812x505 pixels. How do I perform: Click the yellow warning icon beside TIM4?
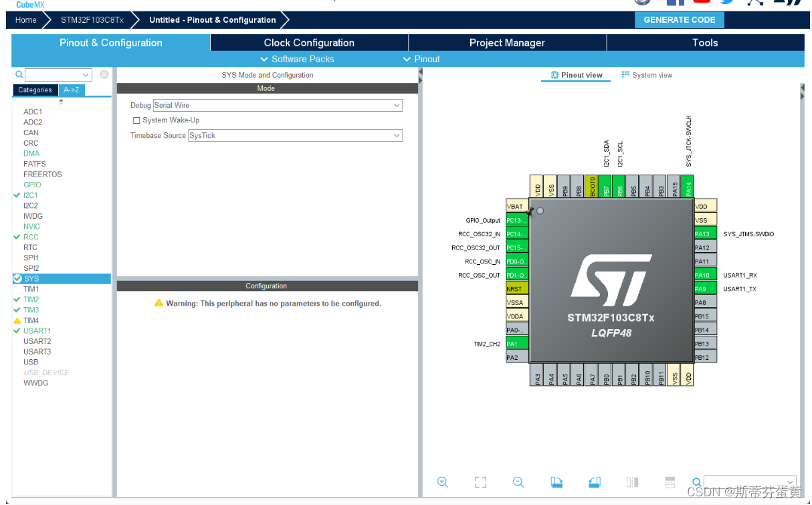pyautogui.click(x=17, y=320)
